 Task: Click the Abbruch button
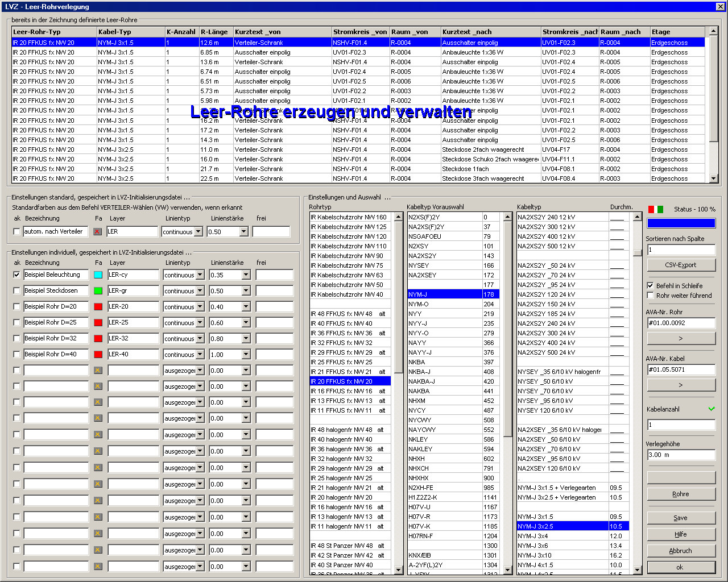681,551
